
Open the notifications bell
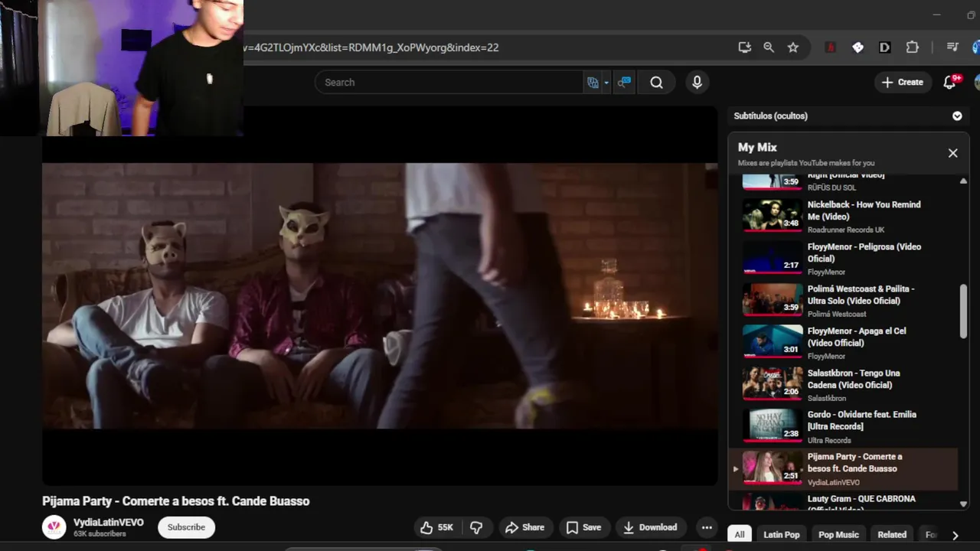point(949,82)
